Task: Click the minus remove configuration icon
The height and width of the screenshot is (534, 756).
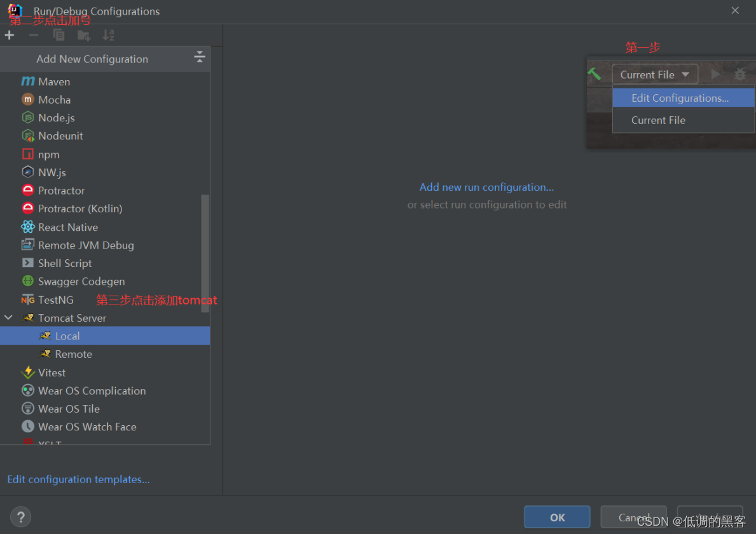Action: point(34,35)
